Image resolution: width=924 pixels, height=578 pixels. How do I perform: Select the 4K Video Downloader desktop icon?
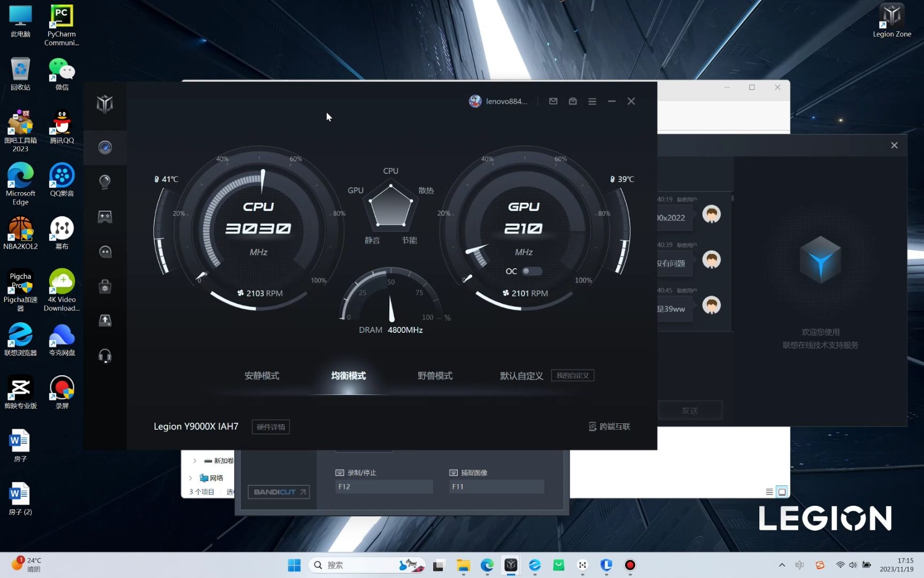(61, 290)
